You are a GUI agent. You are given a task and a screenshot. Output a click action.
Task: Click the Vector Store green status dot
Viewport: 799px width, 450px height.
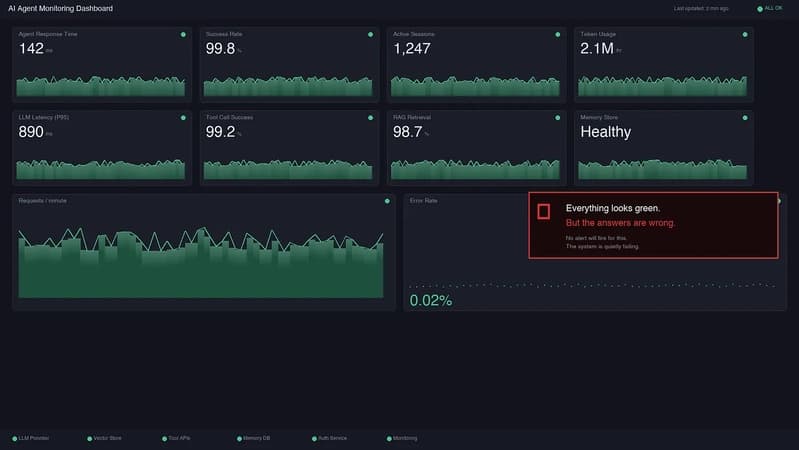pyautogui.click(x=89, y=438)
